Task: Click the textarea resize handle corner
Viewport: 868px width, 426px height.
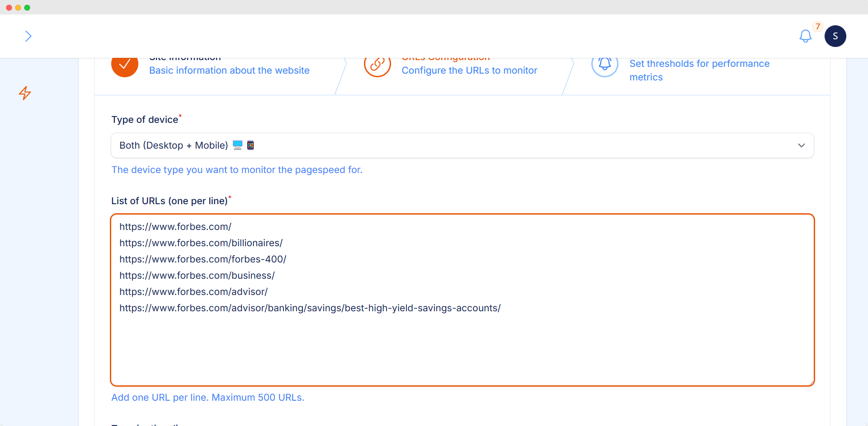Action: 811,383
